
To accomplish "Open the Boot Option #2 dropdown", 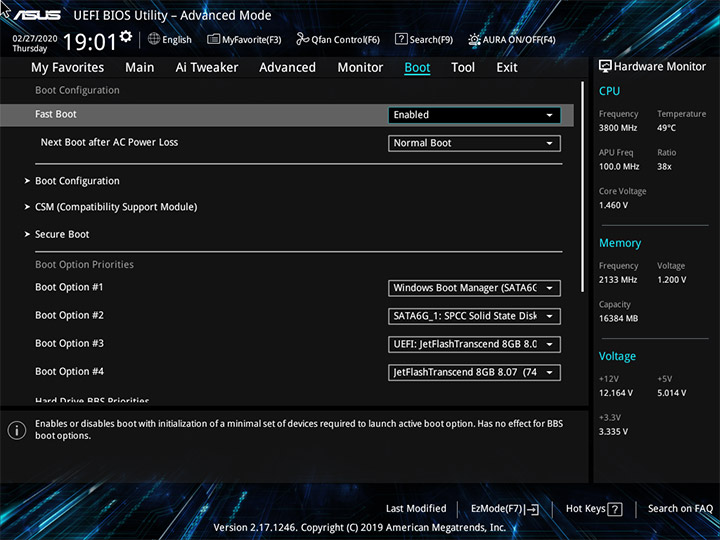I will [x=474, y=316].
